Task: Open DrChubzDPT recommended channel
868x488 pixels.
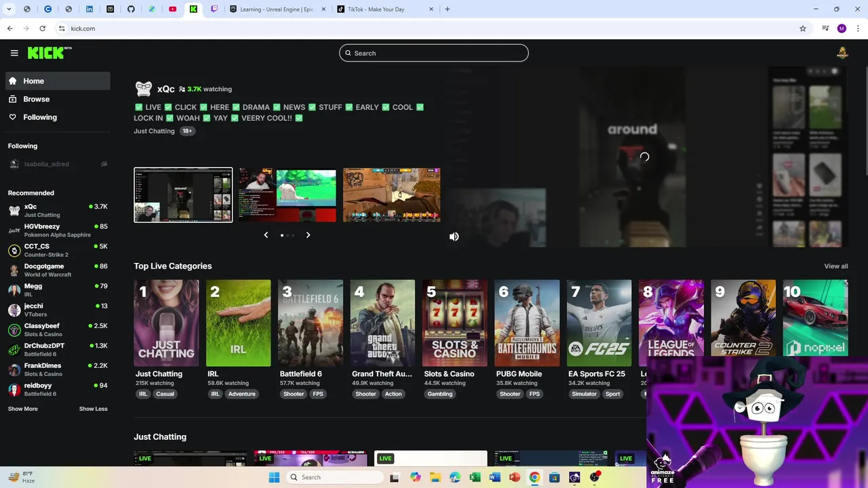Action: click(x=58, y=350)
